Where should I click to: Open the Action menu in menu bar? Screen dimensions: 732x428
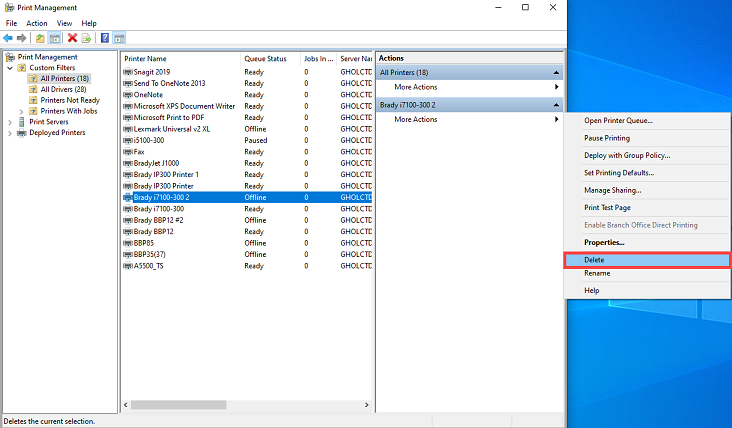(37, 22)
